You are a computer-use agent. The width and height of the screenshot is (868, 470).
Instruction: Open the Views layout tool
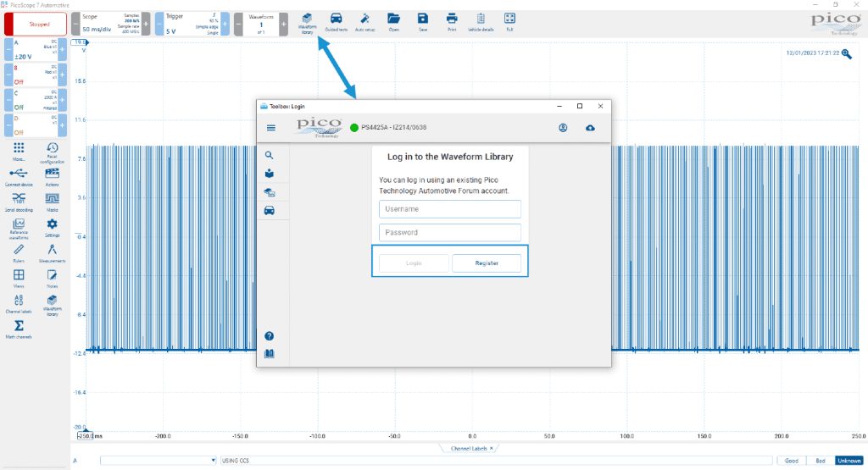[19, 279]
